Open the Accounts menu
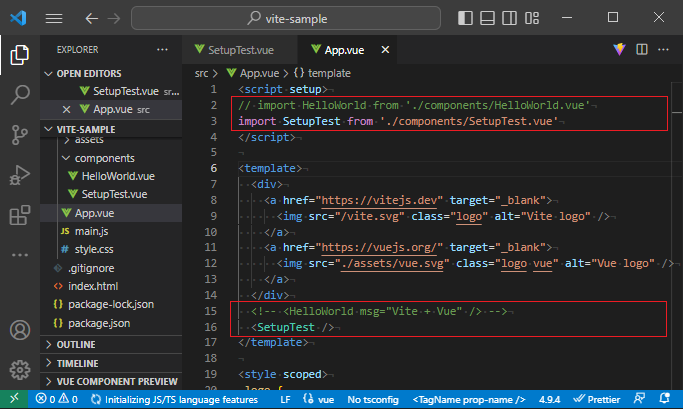Image resolution: width=683 pixels, height=409 pixels. click(x=20, y=330)
